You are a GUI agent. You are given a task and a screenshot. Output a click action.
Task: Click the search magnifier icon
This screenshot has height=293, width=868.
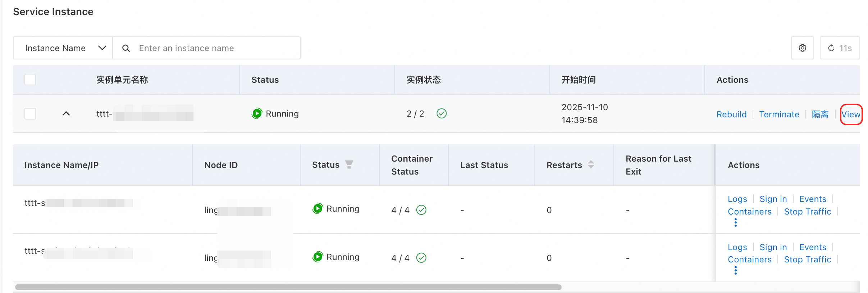[x=126, y=48]
